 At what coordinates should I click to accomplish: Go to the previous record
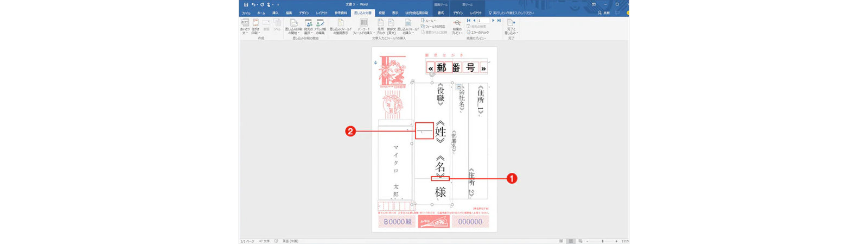pyautogui.click(x=474, y=21)
